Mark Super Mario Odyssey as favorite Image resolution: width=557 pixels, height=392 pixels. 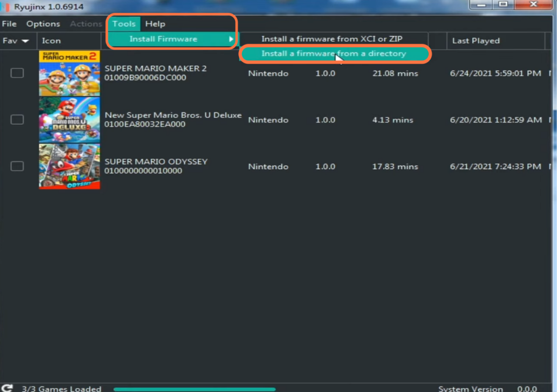[x=17, y=166]
